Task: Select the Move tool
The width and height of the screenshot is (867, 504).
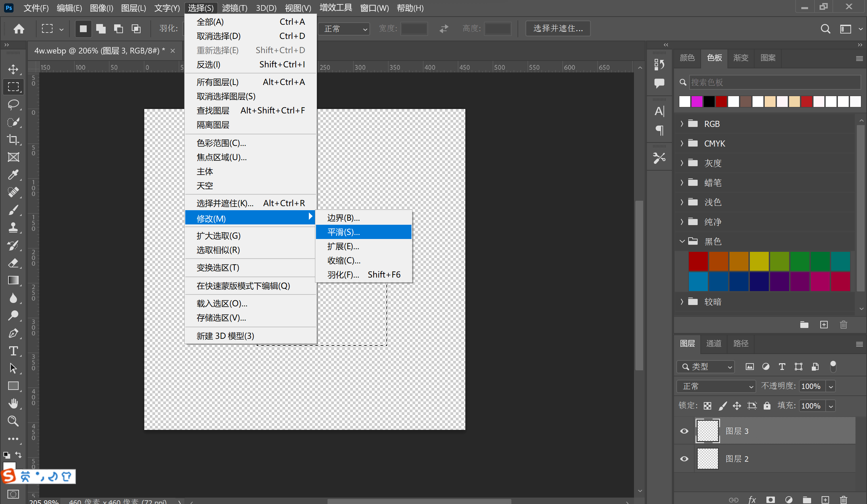Action: 13,69
